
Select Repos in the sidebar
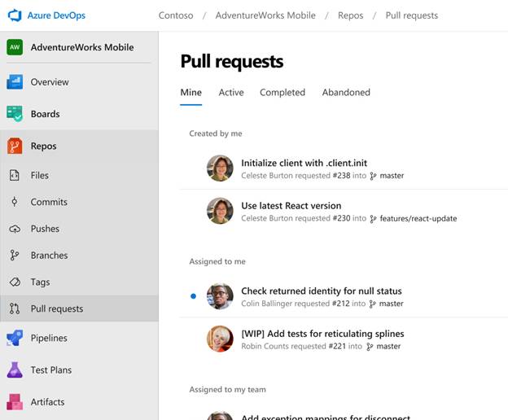pos(79,146)
